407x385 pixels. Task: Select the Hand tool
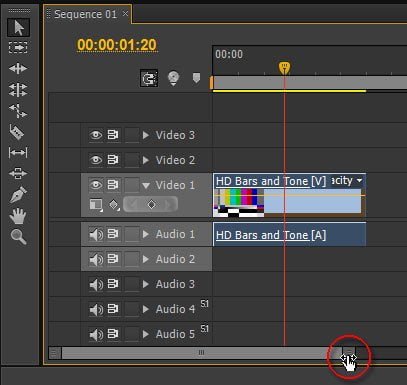tap(18, 216)
